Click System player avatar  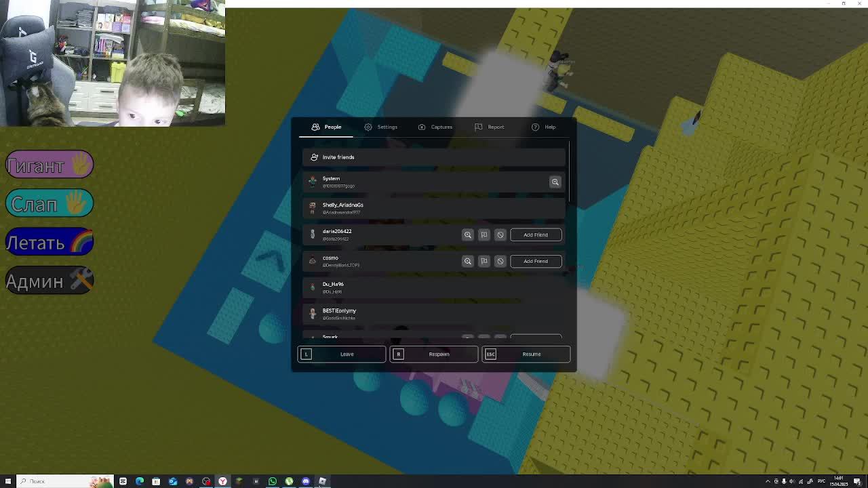tap(313, 182)
